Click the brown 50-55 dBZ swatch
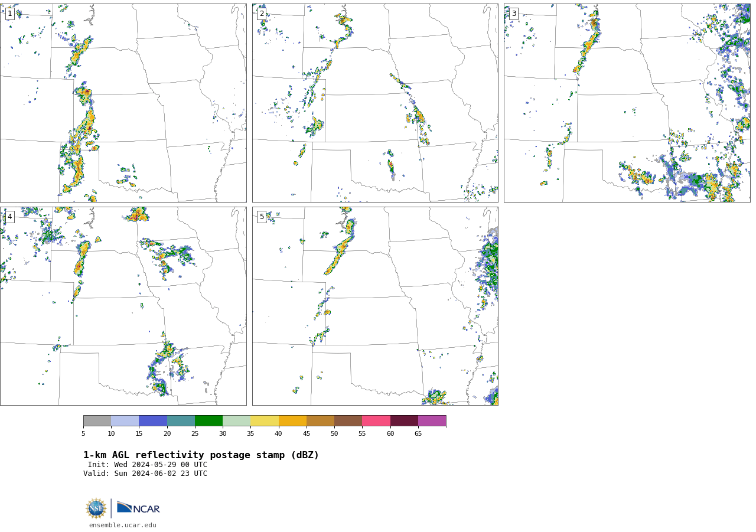756x532 pixels. [348, 421]
